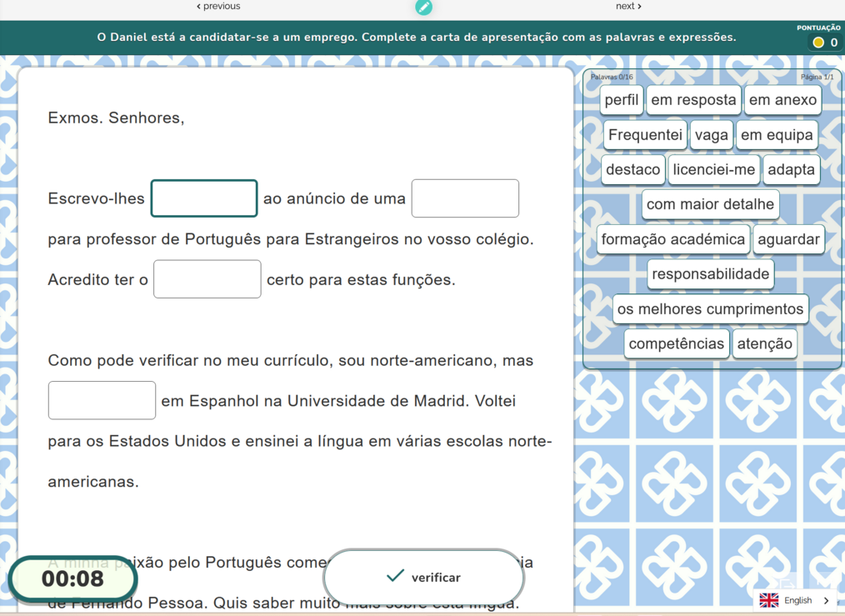Screen dimensions: 845x616
Task: Click the blank before 'em Espanhol'
Action: pos(102,400)
